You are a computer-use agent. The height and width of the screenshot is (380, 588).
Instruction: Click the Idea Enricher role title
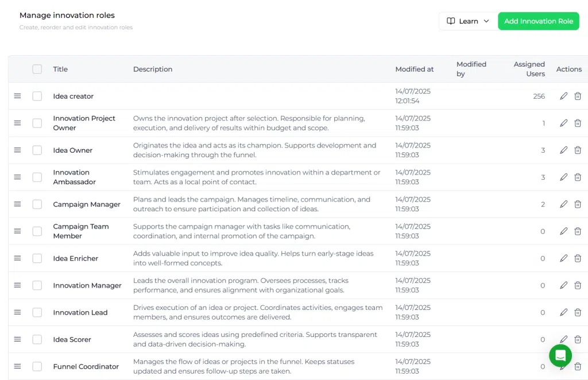(x=75, y=258)
